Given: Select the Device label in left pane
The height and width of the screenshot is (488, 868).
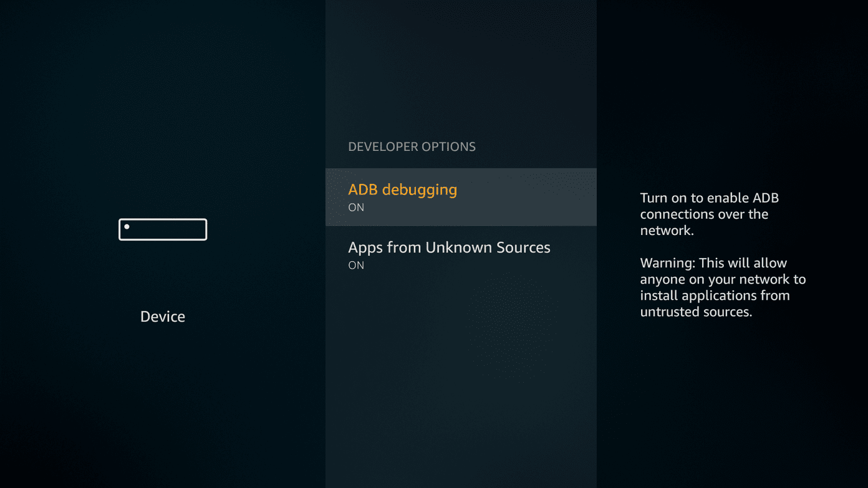Looking at the screenshot, I should 163,317.
